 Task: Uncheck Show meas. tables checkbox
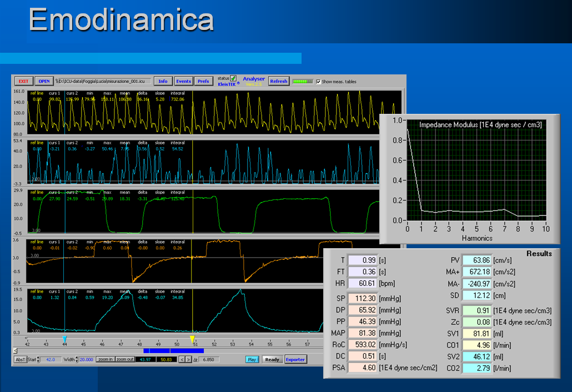[x=318, y=82]
